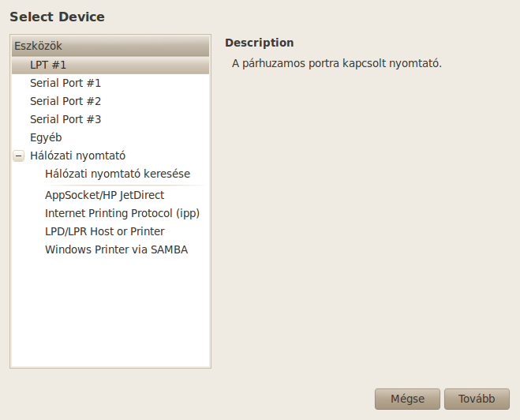Select the Egyéb device option
520x420 pixels.
pyautogui.click(x=110, y=137)
